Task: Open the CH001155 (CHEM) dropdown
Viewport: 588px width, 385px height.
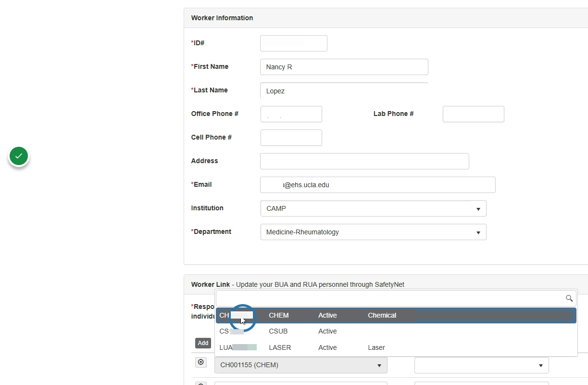Action: [301, 365]
